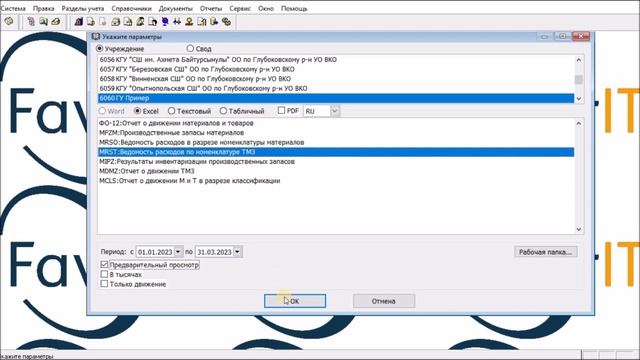Image resolution: width=640 pixels, height=360 pixels.
Task: Click the Рабочая папка... button
Action: point(545,252)
